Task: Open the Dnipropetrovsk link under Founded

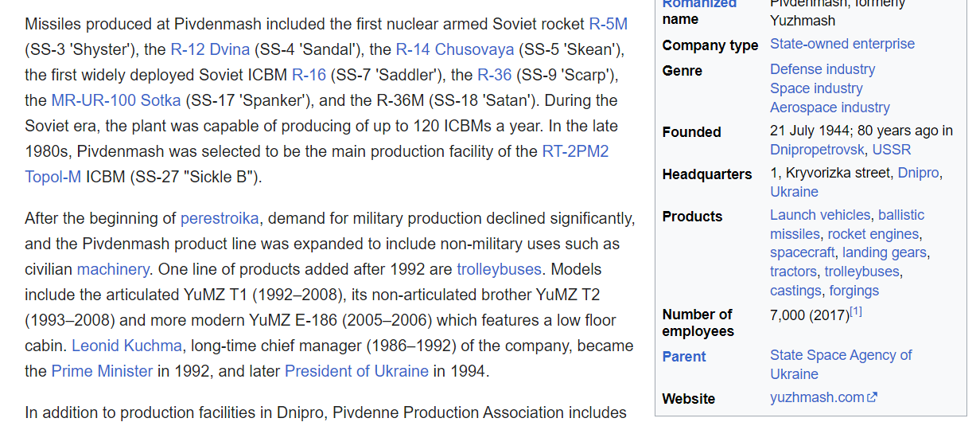Action: point(818,150)
